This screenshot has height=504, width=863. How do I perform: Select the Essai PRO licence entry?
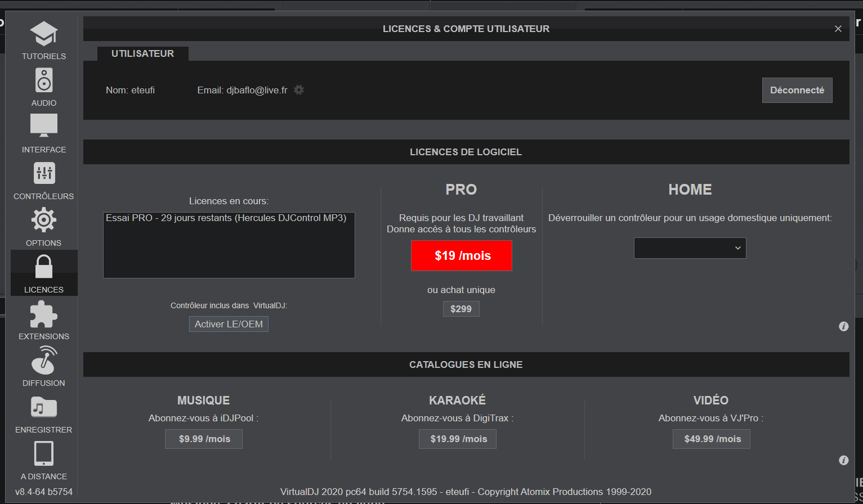click(226, 218)
